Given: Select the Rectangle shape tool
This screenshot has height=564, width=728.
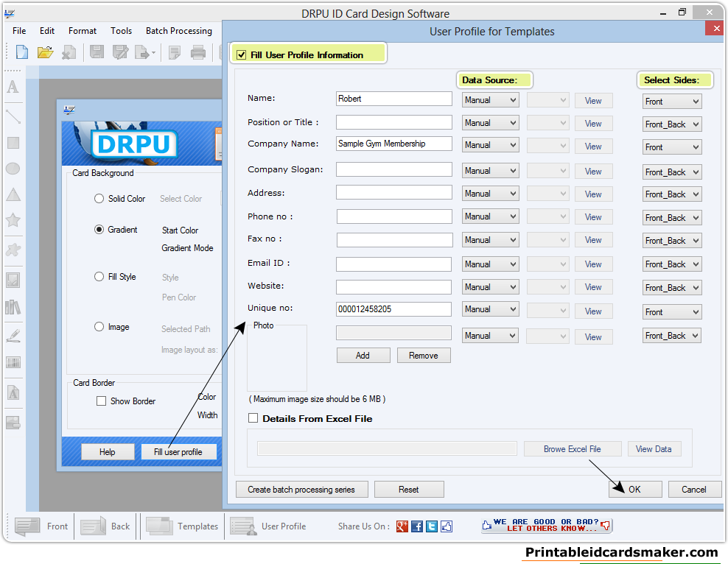Looking at the screenshot, I should tap(13, 142).
